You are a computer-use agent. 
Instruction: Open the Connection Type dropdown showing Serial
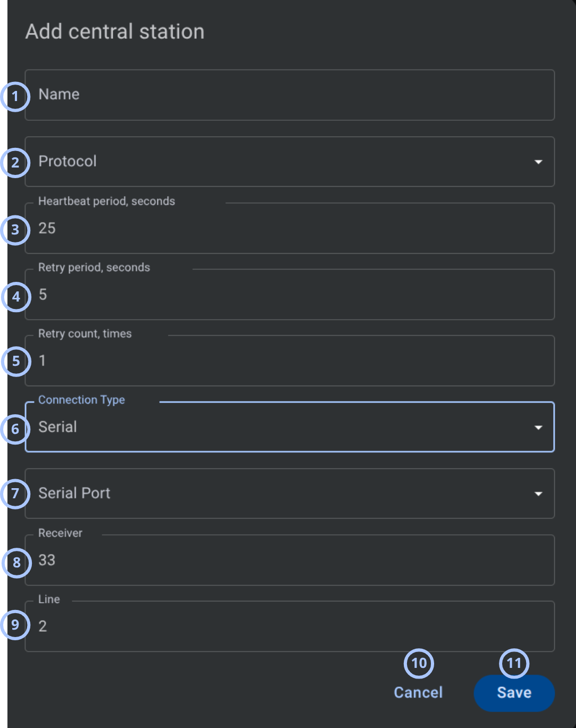tap(290, 427)
